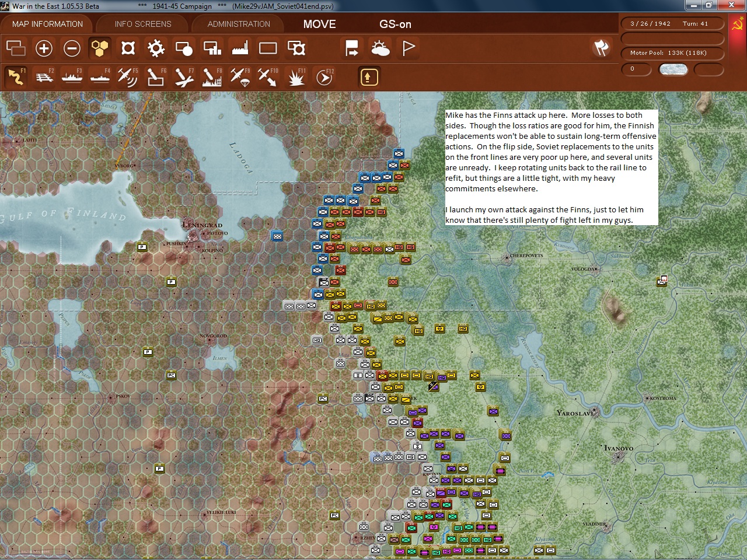Click the GS-on indicator
The height and width of the screenshot is (560, 747).
(x=395, y=24)
